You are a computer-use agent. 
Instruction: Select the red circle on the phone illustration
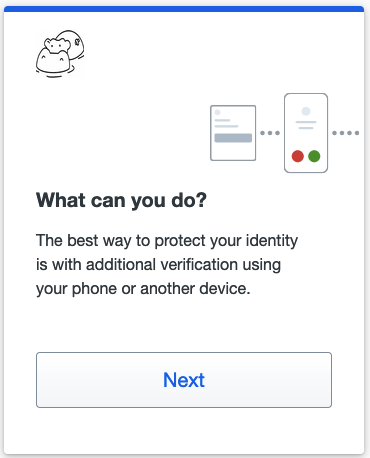pyautogui.click(x=298, y=156)
